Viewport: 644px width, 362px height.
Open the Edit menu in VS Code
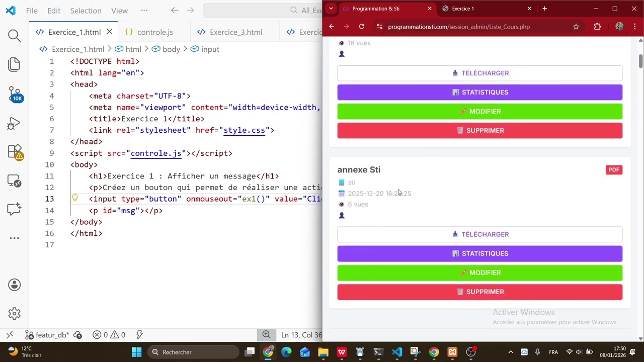(54, 11)
